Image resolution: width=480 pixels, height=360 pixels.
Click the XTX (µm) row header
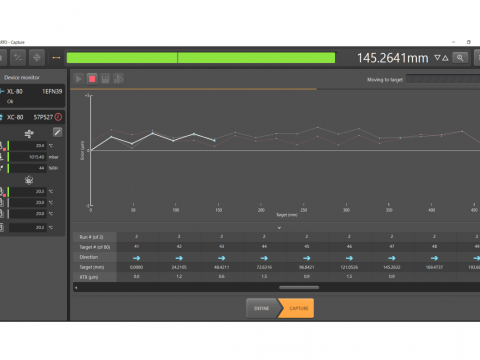95,277
